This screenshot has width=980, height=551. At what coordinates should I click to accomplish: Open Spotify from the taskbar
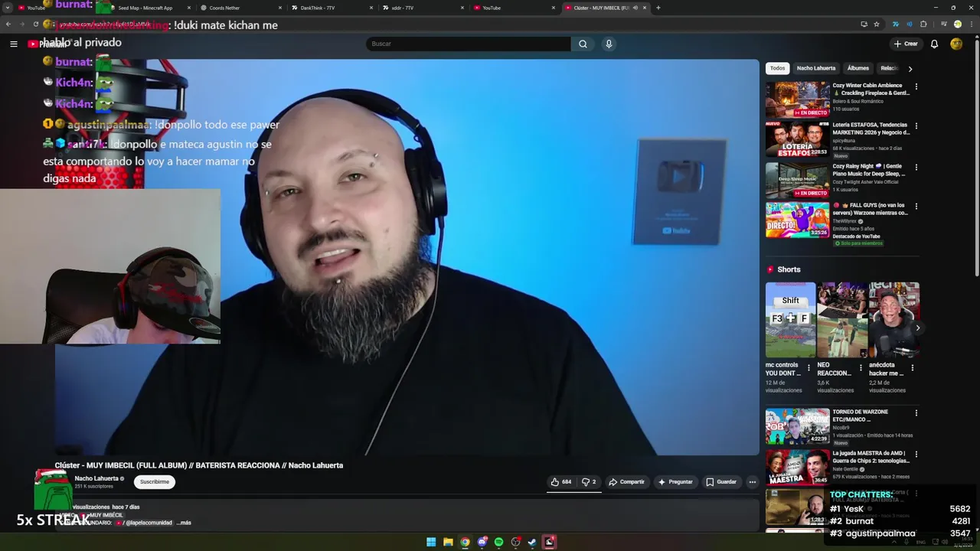click(x=498, y=542)
